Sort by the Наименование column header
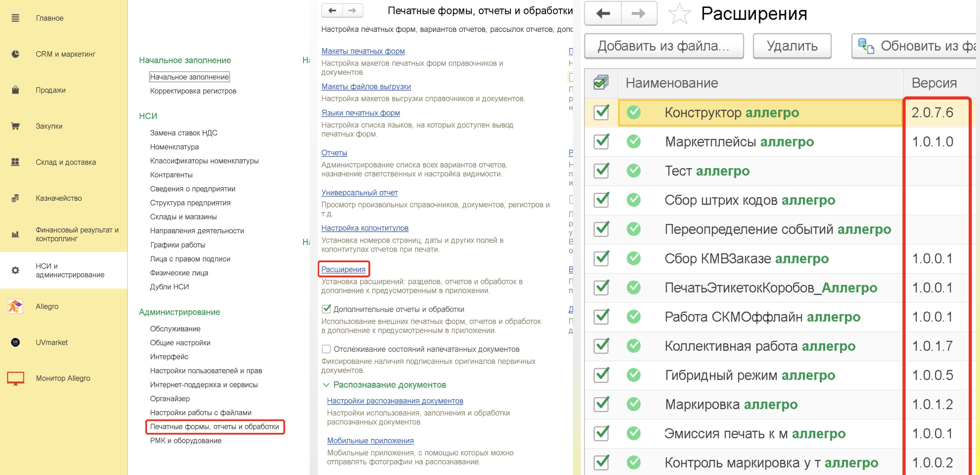 [x=760, y=83]
